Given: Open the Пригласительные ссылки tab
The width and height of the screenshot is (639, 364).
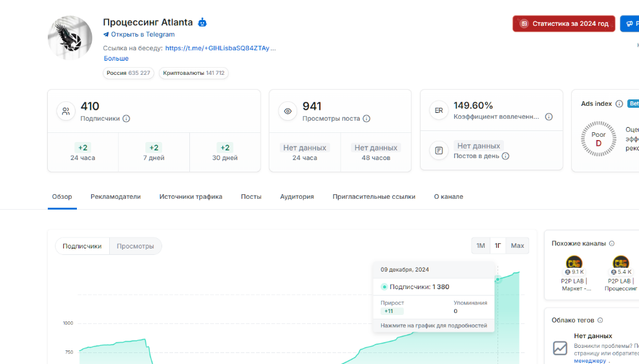Looking at the screenshot, I should pos(373,197).
